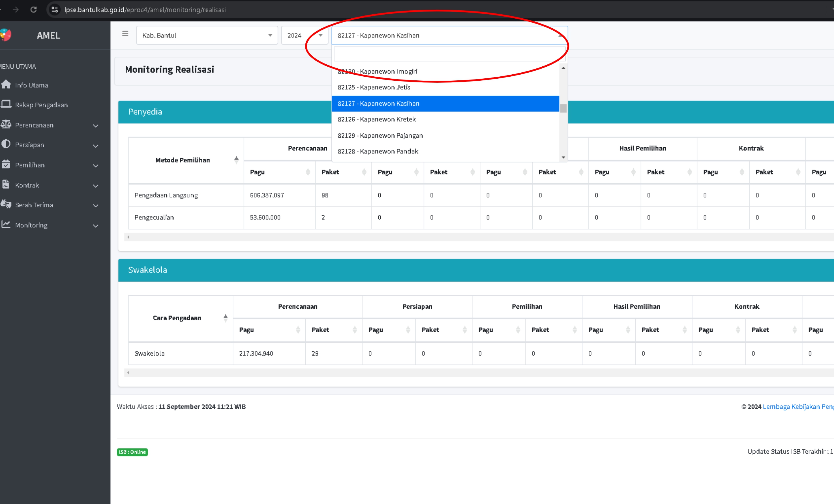Sort Swakelola Perencanaan Paket column
Screen dimensions: 834x504
pyautogui.click(x=354, y=330)
